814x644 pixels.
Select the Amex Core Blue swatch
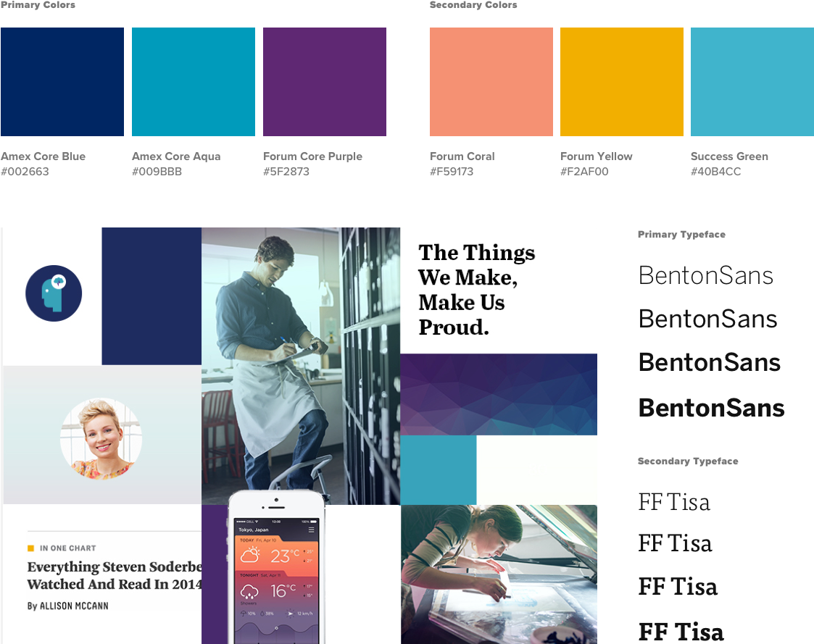[62, 82]
